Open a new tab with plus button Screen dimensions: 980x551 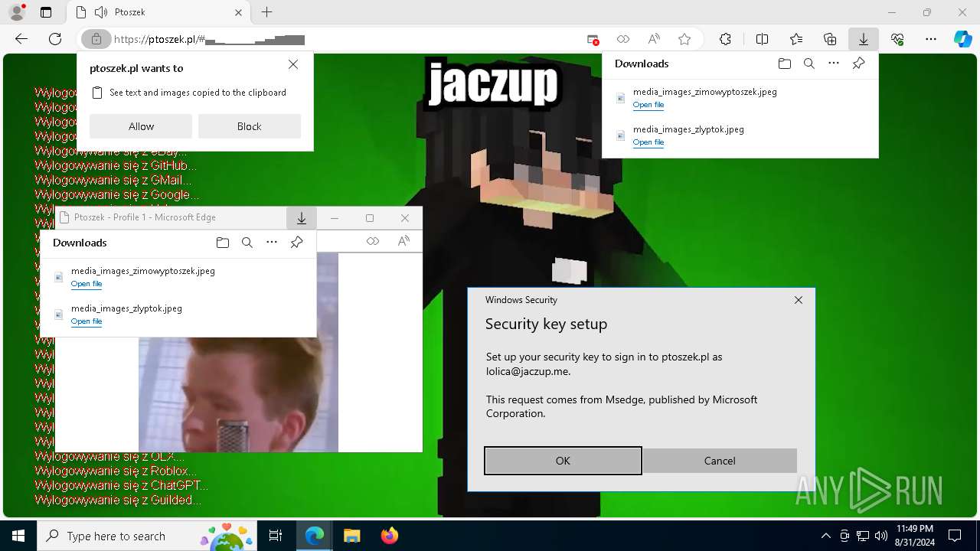pyautogui.click(x=266, y=12)
